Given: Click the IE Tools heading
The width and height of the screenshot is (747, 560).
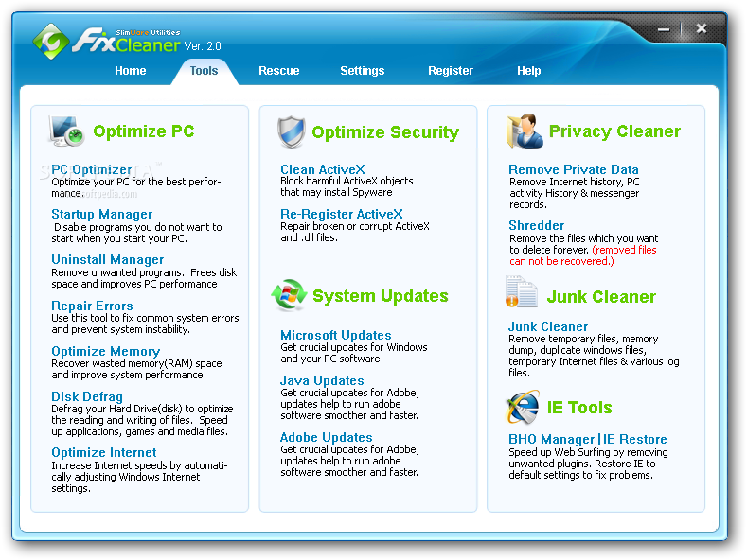Looking at the screenshot, I should (x=579, y=408).
